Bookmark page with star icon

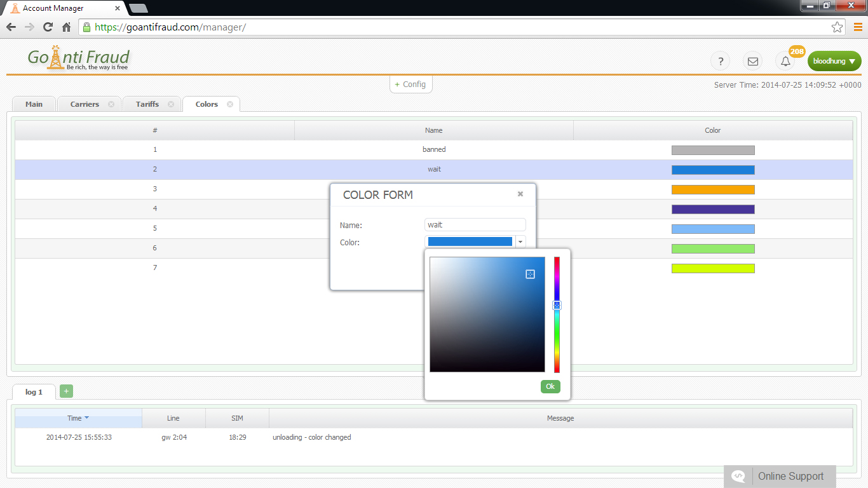pyautogui.click(x=837, y=27)
